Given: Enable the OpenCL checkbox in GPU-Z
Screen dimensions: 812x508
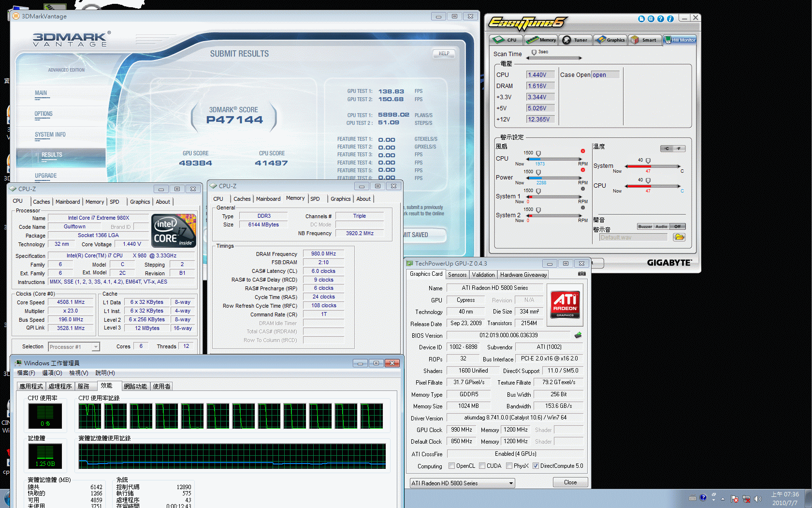Looking at the screenshot, I should pos(451,466).
